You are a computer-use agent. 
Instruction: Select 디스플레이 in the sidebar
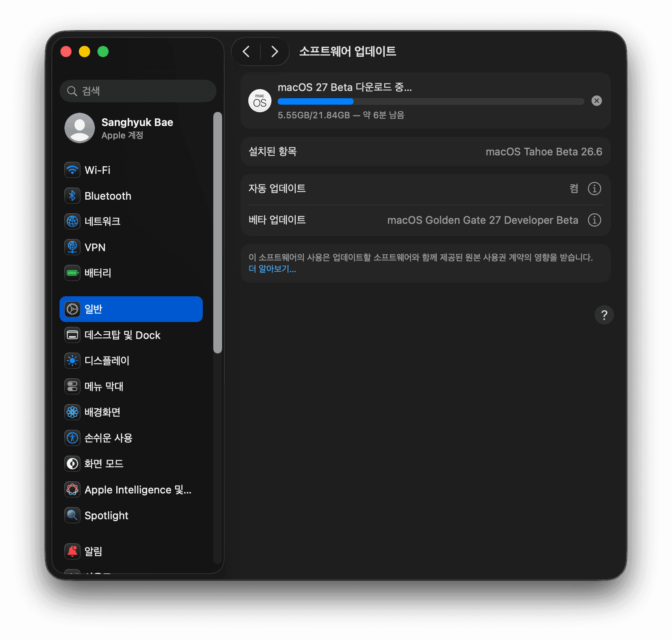pyautogui.click(x=131, y=361)
